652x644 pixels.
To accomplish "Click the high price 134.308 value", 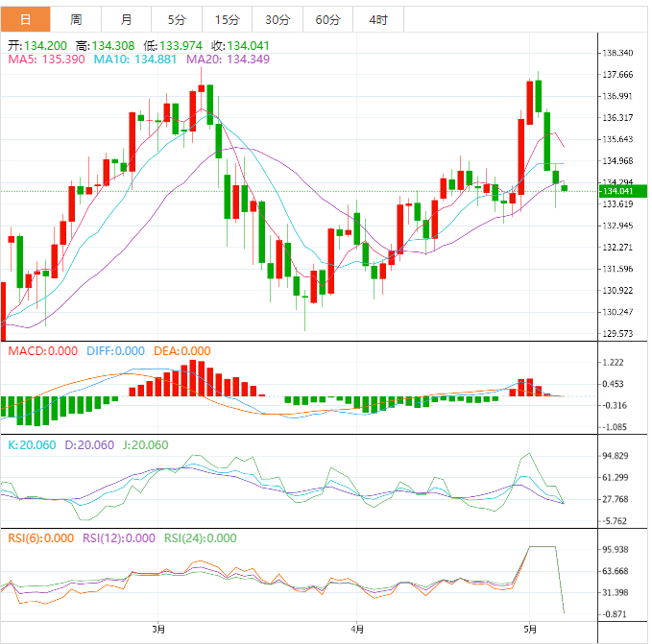I will 113,46.
